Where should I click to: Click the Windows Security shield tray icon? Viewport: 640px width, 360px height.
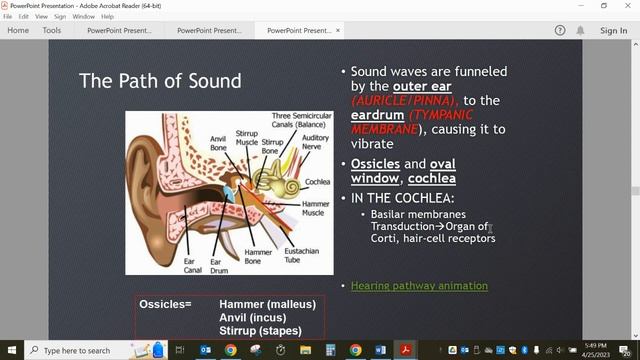point(513,350)
